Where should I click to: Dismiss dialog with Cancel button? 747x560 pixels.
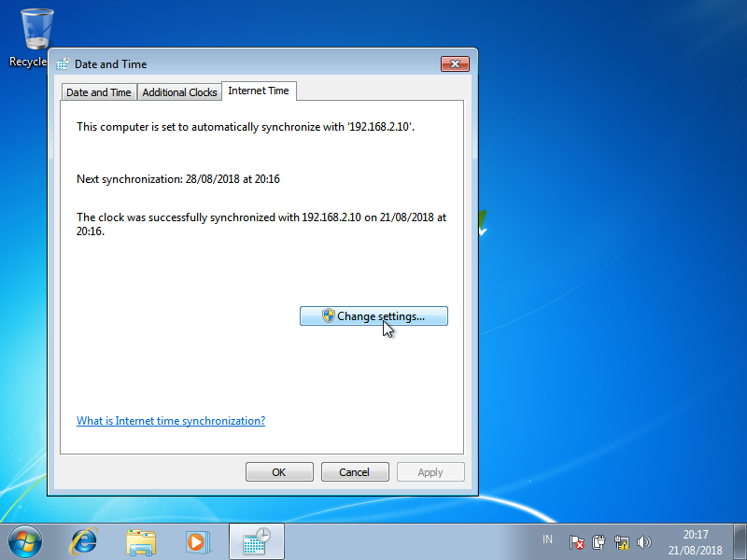355,472
